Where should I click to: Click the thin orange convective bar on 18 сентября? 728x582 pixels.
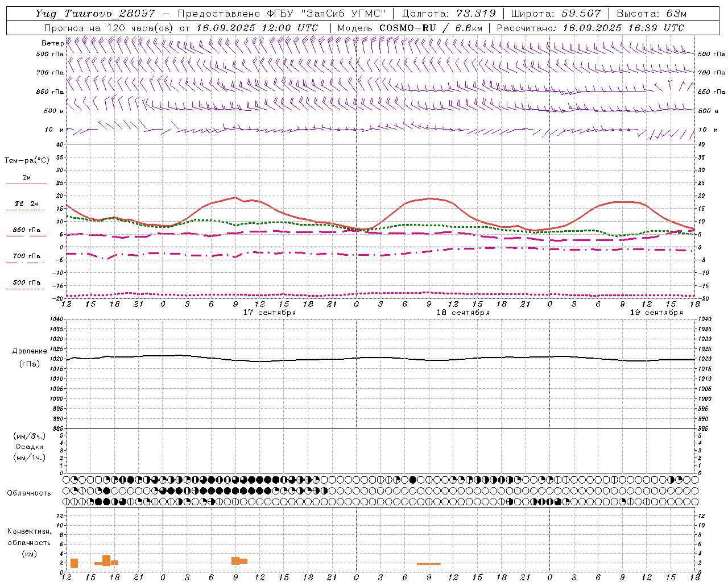point(429,564)
